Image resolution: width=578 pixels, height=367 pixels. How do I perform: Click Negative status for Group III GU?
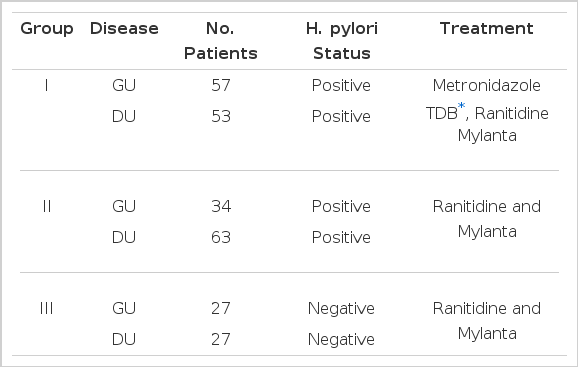click(x=341, y=309)
